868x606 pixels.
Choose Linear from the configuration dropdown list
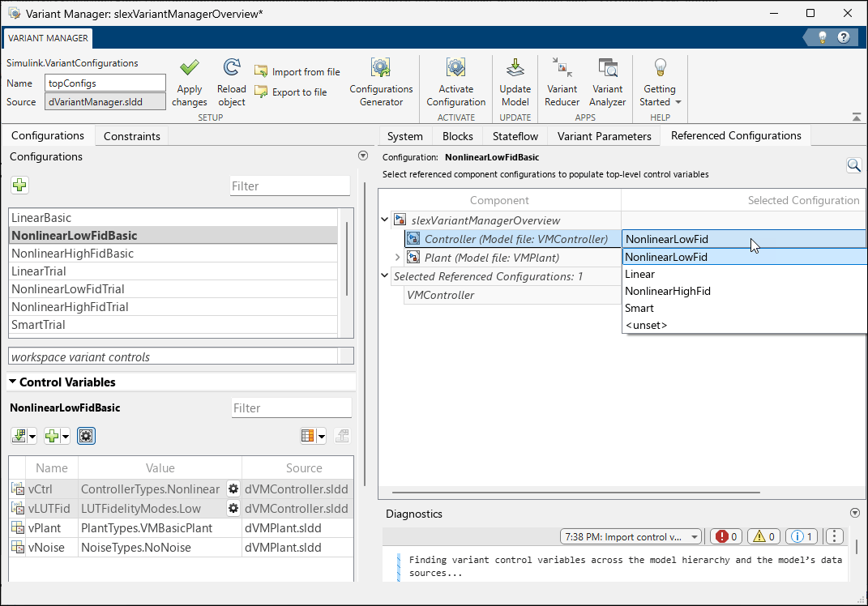[x=744, y=274]
